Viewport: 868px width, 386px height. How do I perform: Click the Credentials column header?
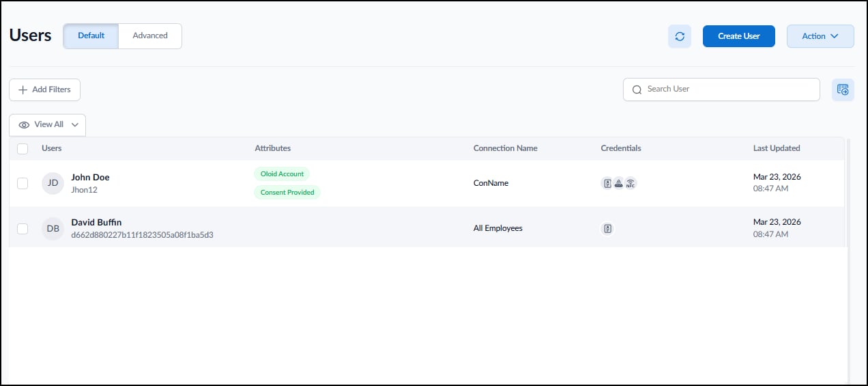(x=621, y=148)
